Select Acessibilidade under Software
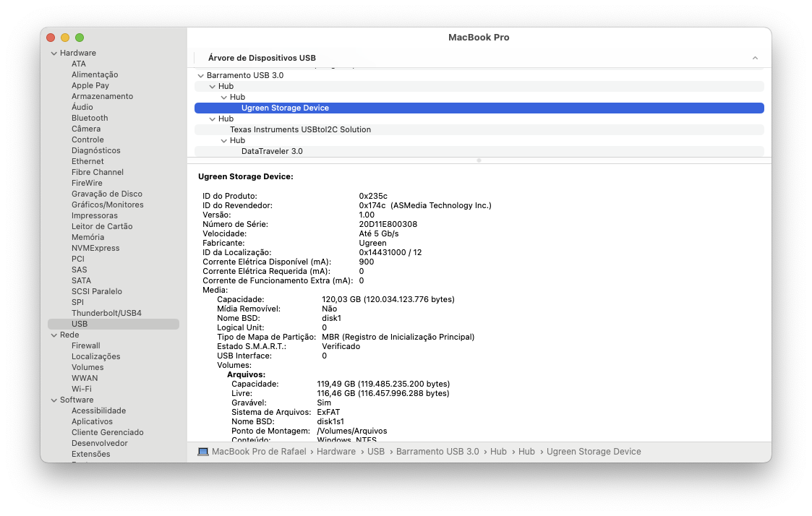This screenshot has height=516, width=812. click(98, 411)
